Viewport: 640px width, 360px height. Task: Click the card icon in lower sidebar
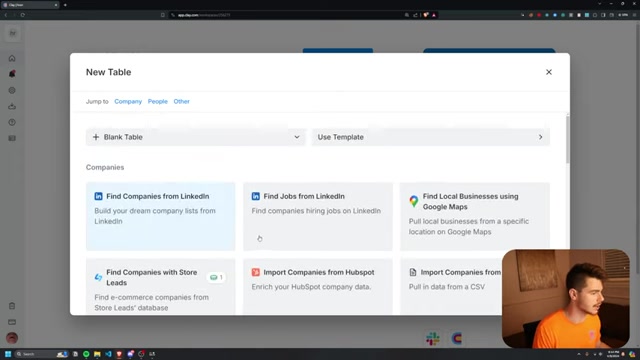12,322
